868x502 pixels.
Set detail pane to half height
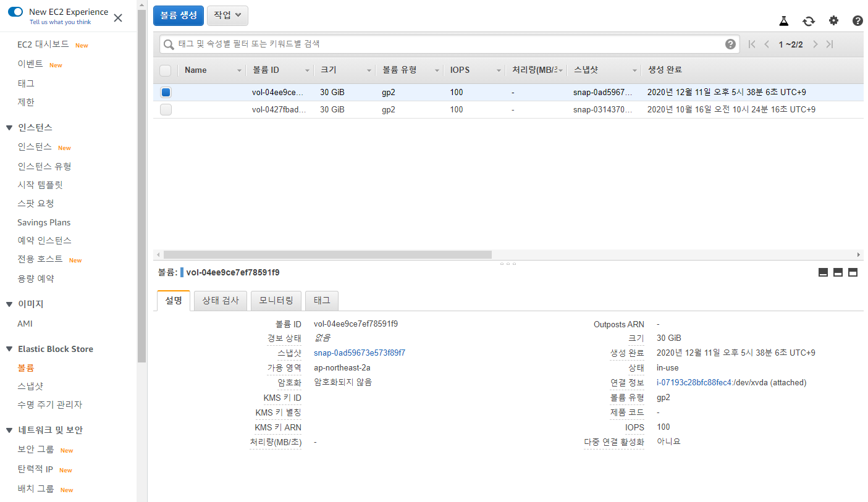click(838, 272)
